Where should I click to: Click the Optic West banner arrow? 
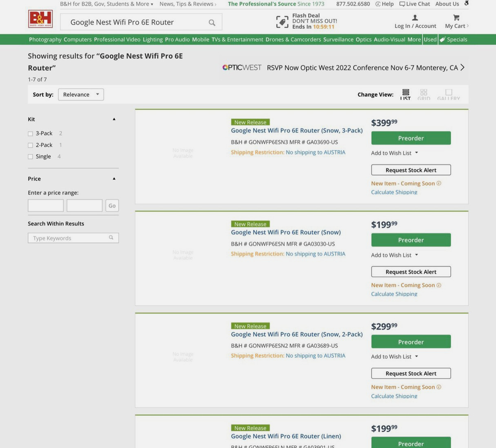tap(462, 68)
